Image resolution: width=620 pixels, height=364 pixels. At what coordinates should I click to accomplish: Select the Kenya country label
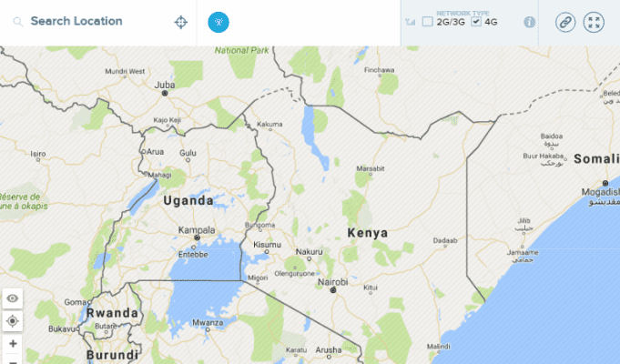tap(368, 233)
